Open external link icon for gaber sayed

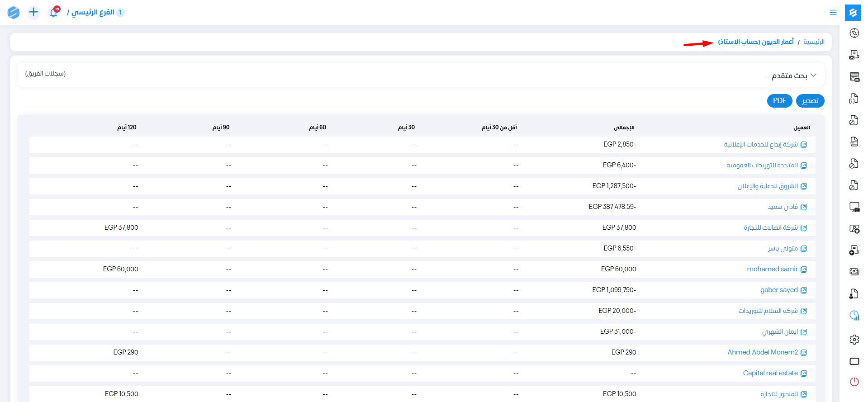coord(804,290)
